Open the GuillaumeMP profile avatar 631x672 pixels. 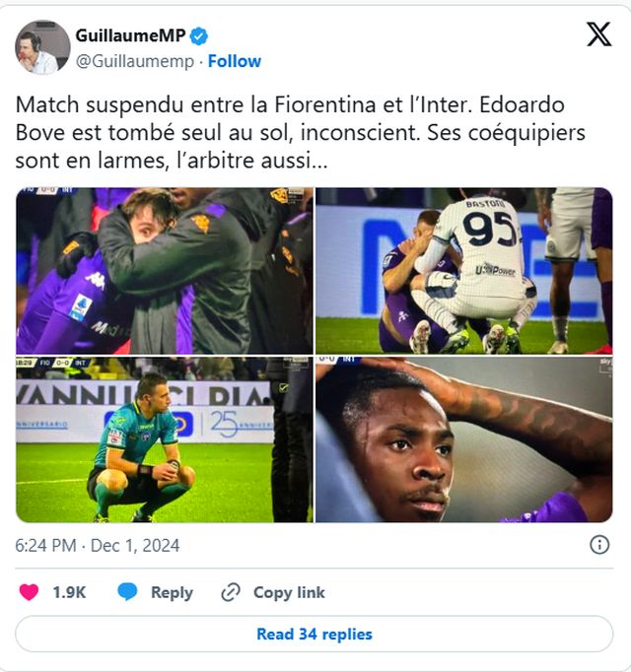(42, 47)
